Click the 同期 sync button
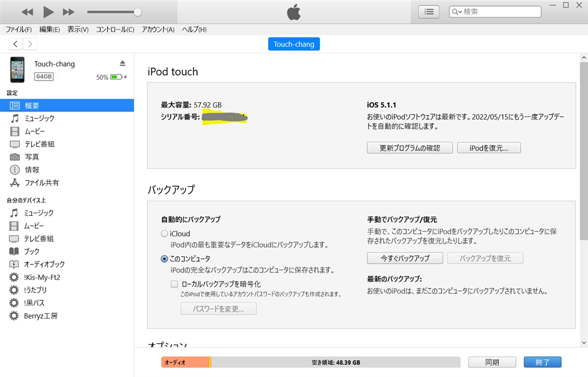The width and height of the screenshot is (588, 377). pos(492,362)
